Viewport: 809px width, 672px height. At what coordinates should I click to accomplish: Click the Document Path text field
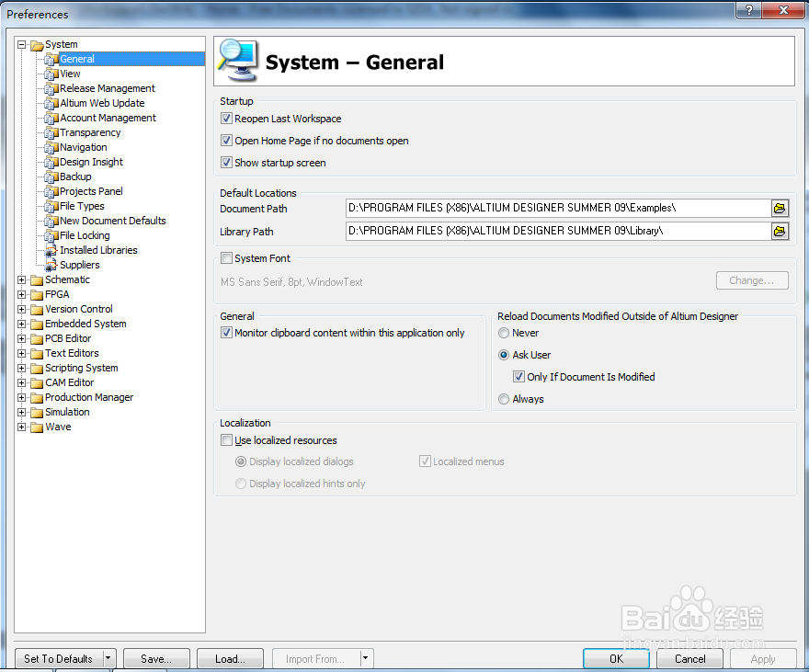point(558,209)
